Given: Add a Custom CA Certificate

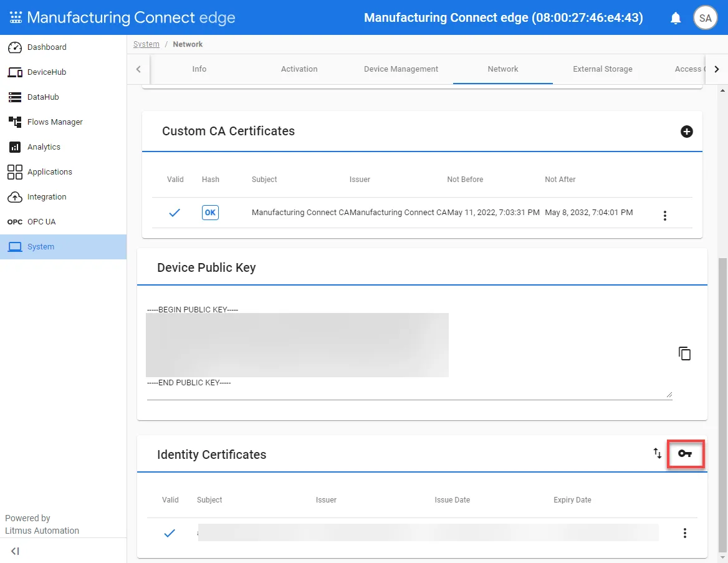Looking at the screenshot, I should (687, 132).
